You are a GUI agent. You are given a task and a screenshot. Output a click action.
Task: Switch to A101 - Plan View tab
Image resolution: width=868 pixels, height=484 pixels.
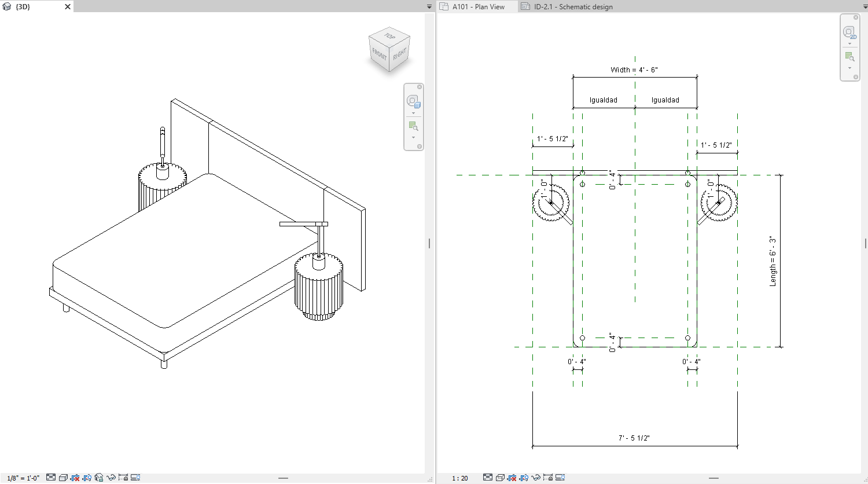click(x=478, y=6)
